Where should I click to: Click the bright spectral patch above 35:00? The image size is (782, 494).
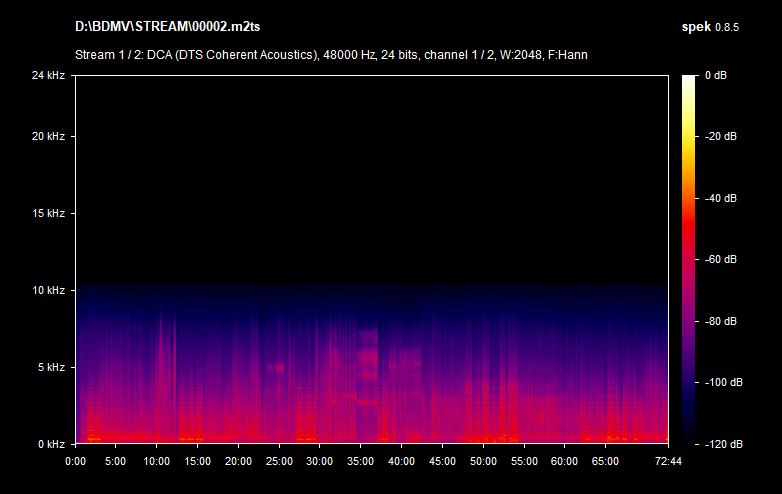368,355
